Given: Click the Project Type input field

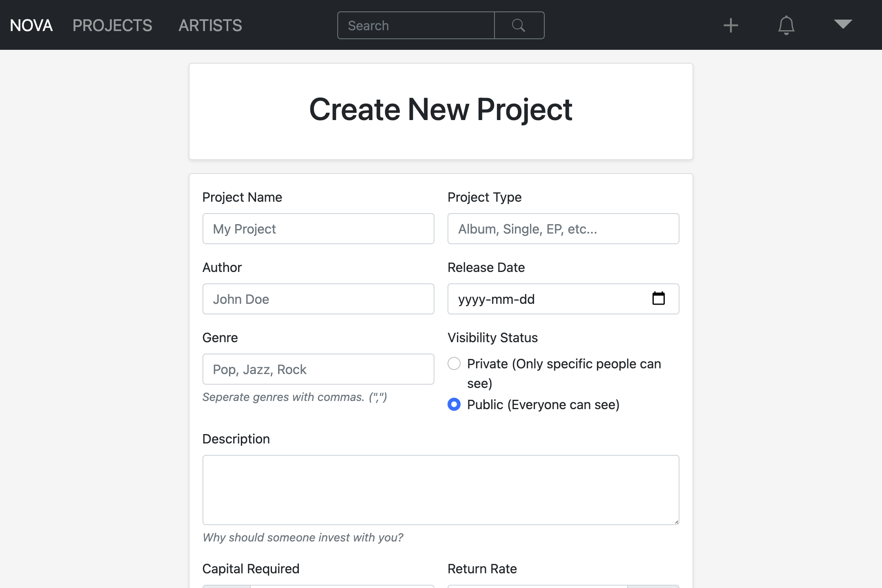Looking at the screenshot, I should tap(563, 229).
